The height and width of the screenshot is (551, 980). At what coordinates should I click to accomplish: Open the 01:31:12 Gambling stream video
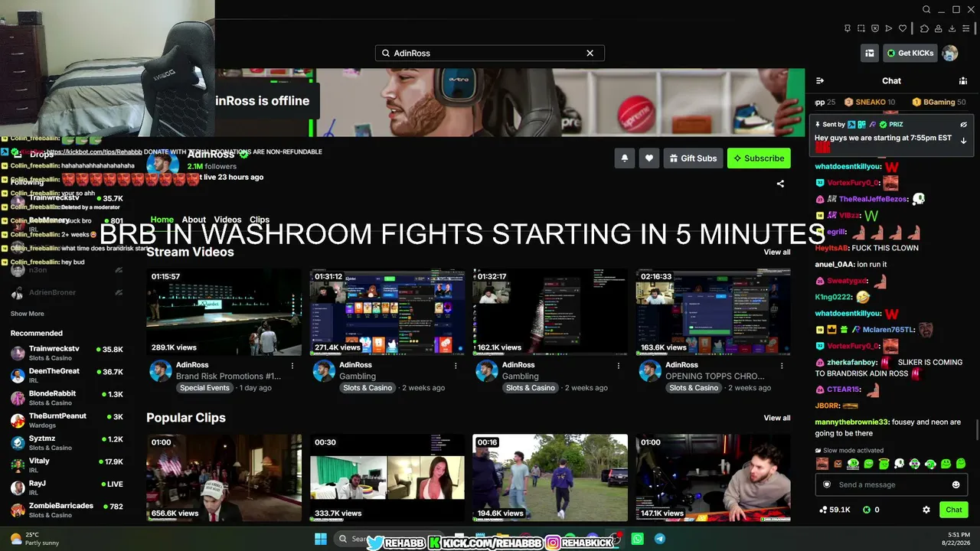[387, 312]
